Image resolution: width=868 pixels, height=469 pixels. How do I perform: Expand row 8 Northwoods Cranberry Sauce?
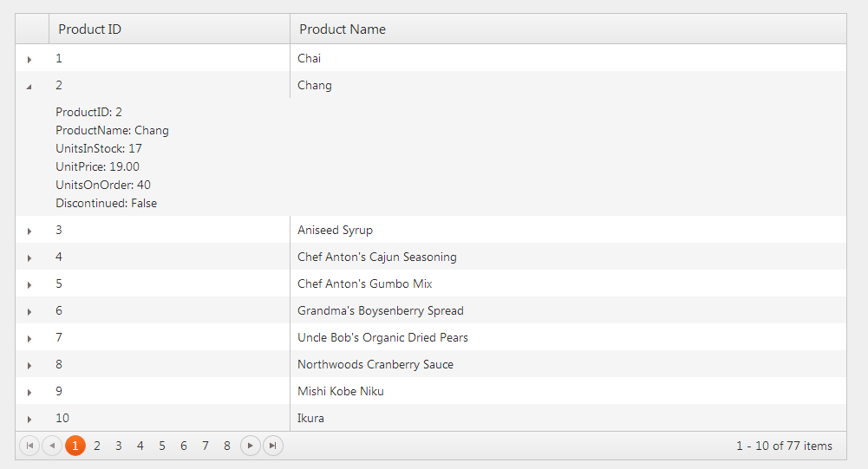[29, 366]
